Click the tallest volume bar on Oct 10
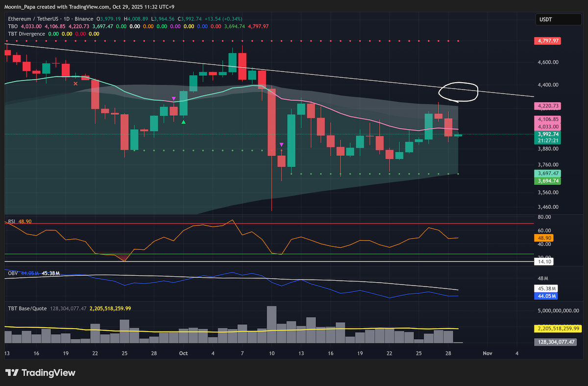The width and height of the screenshot is (588, 386). 271,325
